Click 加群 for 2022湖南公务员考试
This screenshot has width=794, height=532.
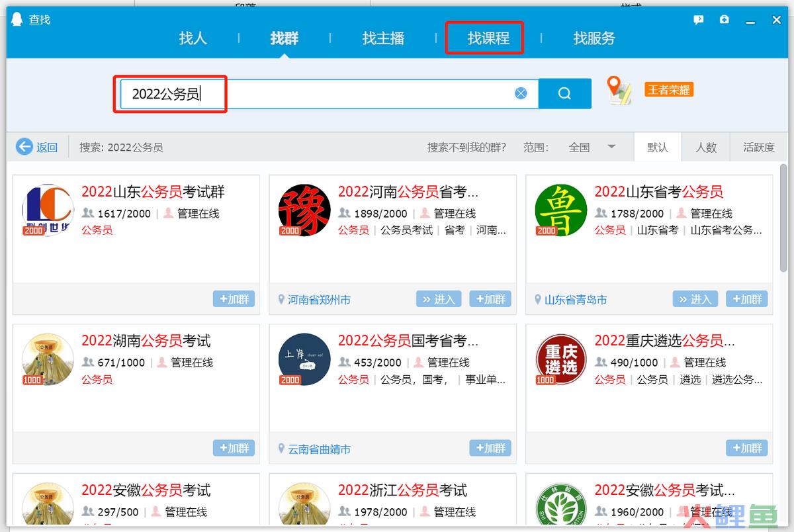(234, 448)
